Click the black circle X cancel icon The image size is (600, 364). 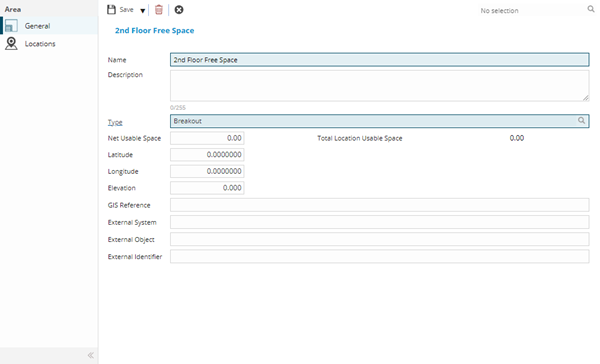[x=179, y=10]
